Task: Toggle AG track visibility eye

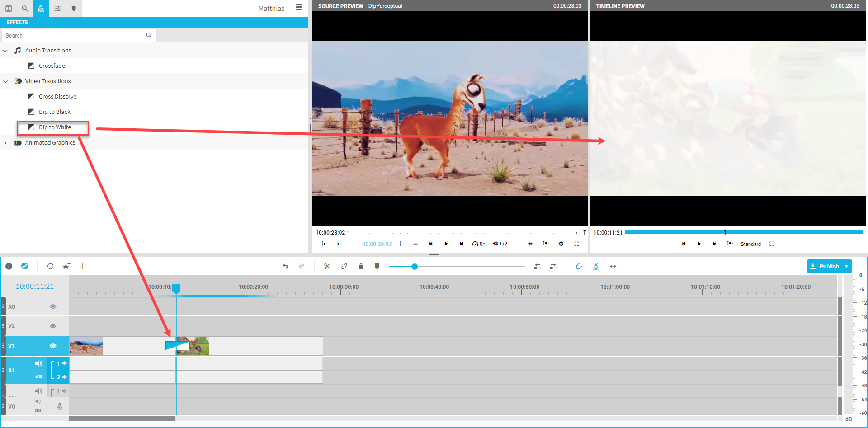Action: (53, 306)
